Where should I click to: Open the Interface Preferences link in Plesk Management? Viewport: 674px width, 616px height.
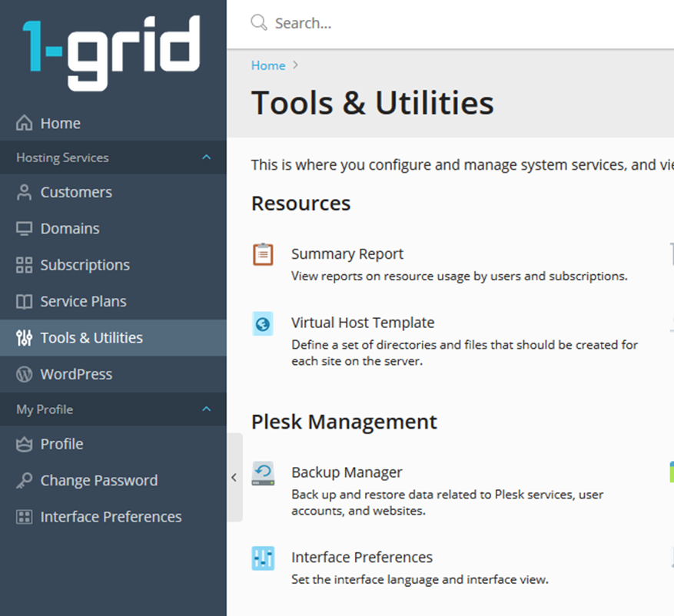coord(362,557)
